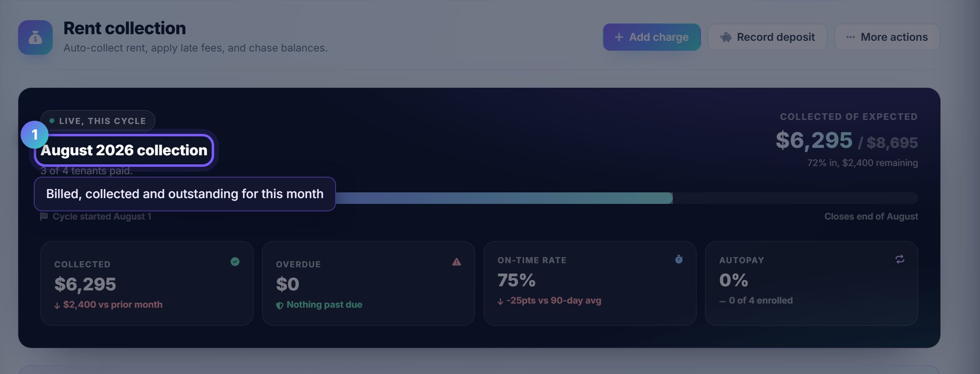Open the Record deposit dialog
Screen dimensions: 980x374
pos(767,37)
